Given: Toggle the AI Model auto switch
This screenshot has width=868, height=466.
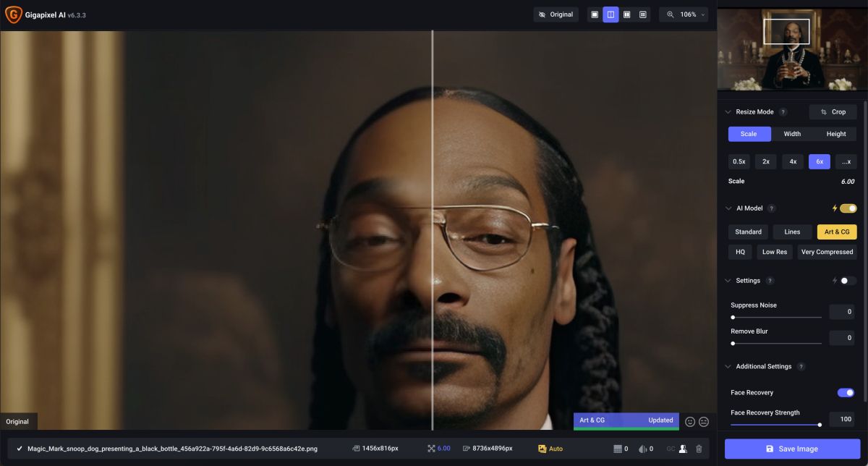Looking at the screenshot, I should [x=848, y=208].
